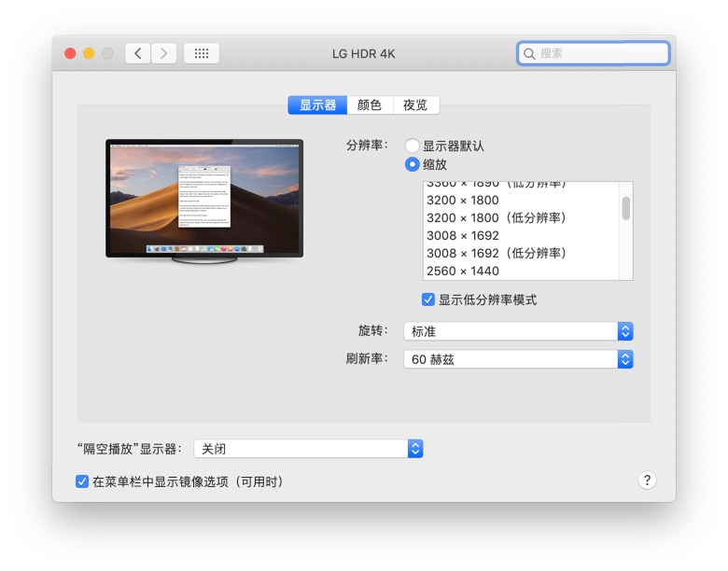Click the monitor preview thumbnail

click(x=204, y=198)
